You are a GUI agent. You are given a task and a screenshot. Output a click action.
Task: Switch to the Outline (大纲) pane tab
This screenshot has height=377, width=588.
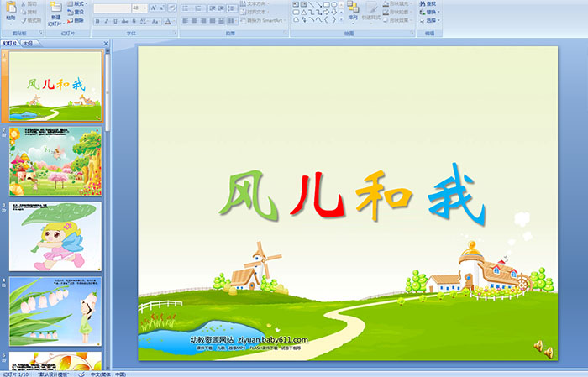28,44
